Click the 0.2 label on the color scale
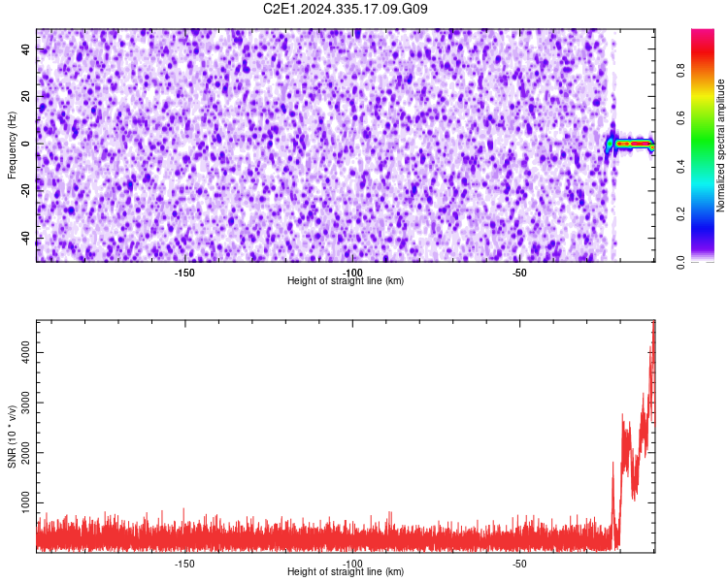 681,214
